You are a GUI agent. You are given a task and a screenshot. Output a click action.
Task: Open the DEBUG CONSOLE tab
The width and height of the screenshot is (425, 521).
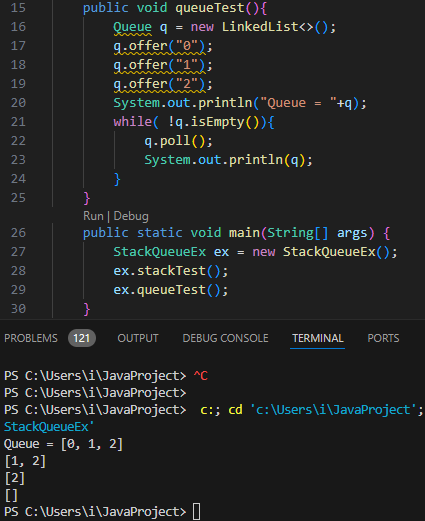[x=225, y=338]
